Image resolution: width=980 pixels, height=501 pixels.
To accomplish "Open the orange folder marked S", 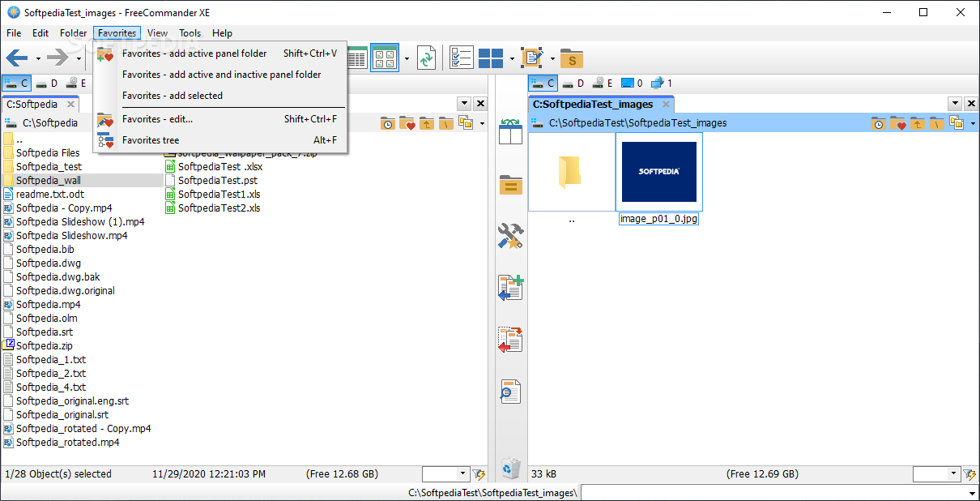I will coord(572,58).
